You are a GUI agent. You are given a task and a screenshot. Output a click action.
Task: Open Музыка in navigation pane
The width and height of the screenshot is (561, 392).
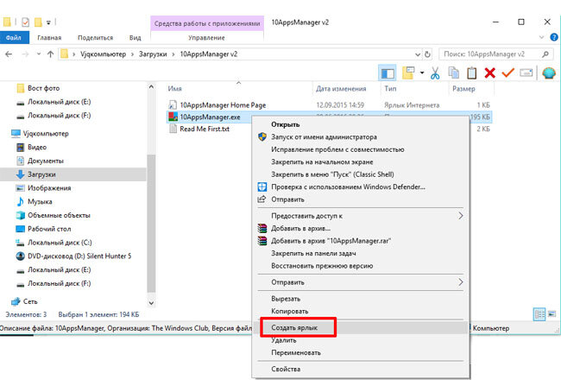[x=40, y=202]
